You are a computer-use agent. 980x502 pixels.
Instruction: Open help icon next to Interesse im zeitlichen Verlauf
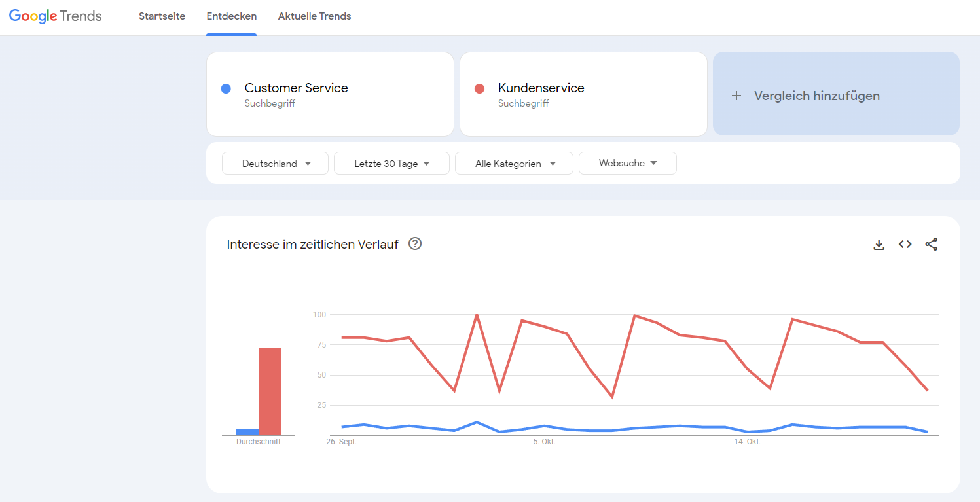(x=415, y=244)
